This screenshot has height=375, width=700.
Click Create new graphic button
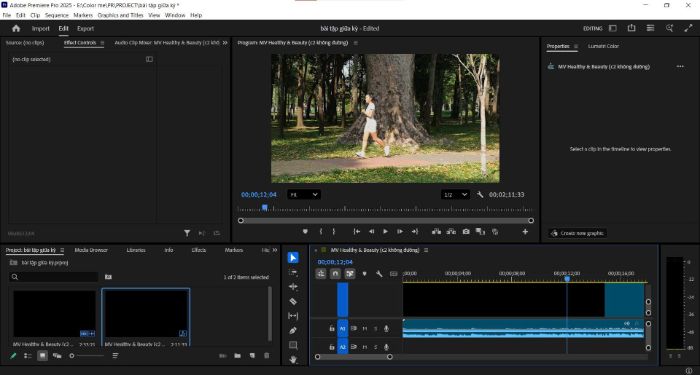[577, 233]
